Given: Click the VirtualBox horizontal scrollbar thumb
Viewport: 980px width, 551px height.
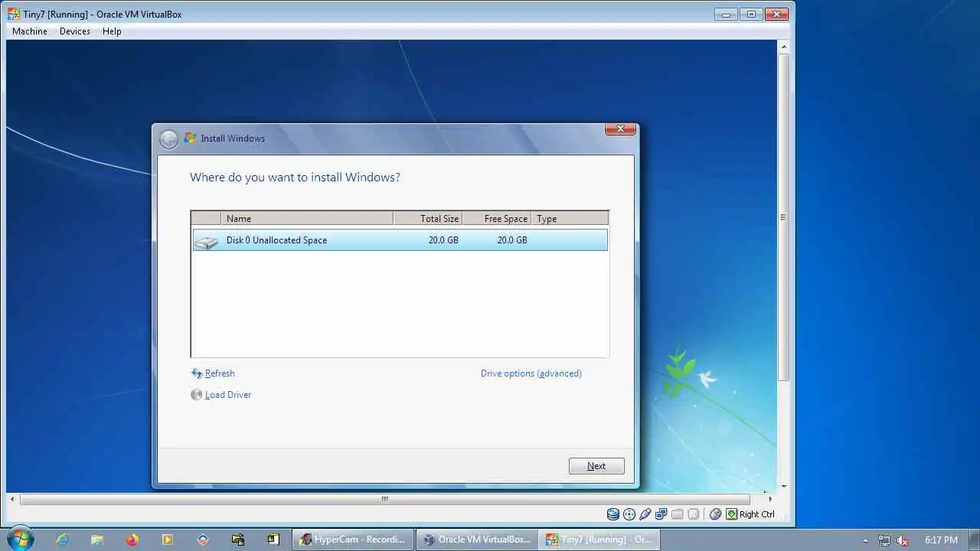Looking at the screenshot, I should (x=385, y=499).
